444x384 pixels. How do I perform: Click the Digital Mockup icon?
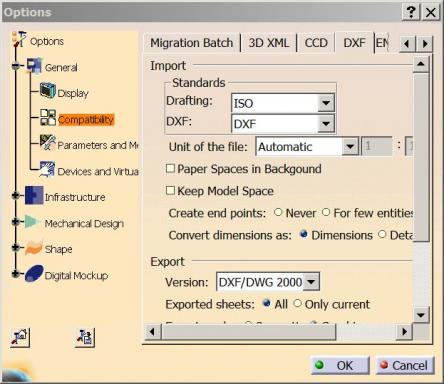tap(34, 274)
